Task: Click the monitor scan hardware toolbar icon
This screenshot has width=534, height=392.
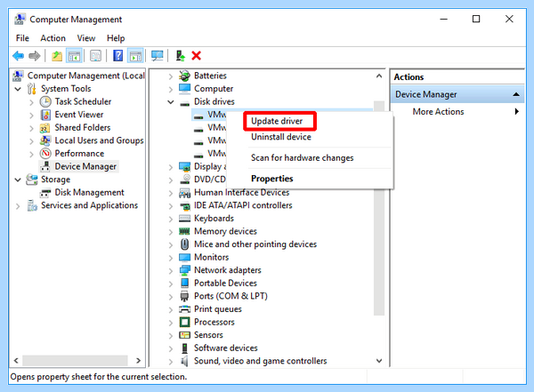Action: coord(158,55)
